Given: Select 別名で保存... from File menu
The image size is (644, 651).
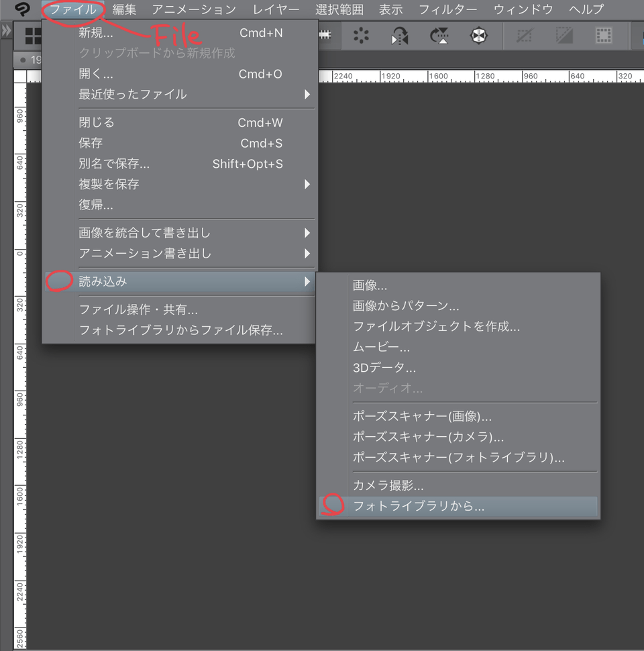Looking at the screenshot, I should [114, 164].
